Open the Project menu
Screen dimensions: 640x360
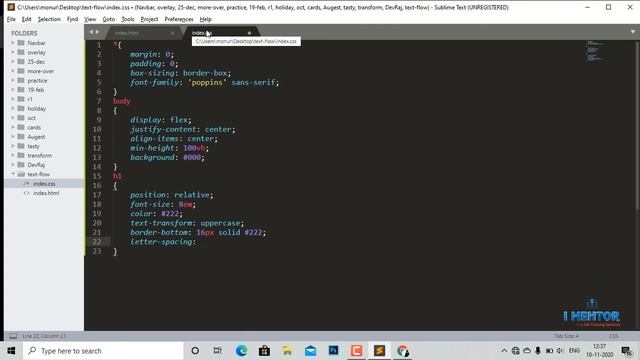point(149,19)
